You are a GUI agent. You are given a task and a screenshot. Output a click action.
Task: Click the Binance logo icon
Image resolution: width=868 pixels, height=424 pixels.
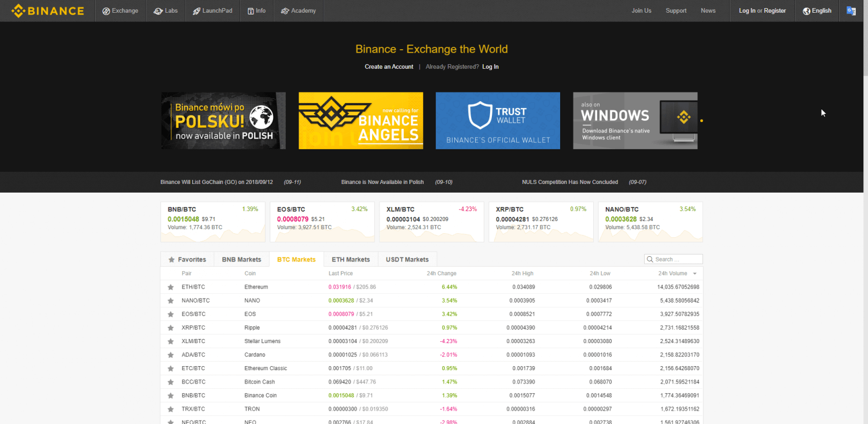[18, 10]
